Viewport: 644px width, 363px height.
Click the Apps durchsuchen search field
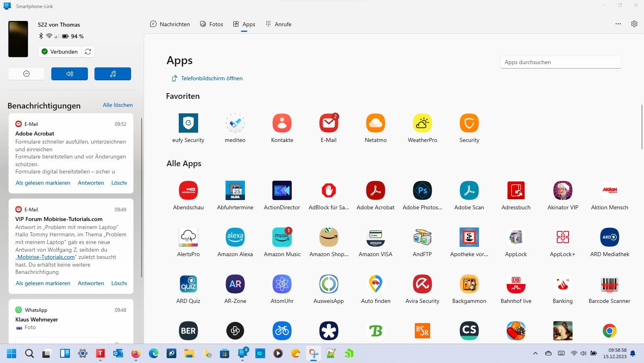coord(560,63)
